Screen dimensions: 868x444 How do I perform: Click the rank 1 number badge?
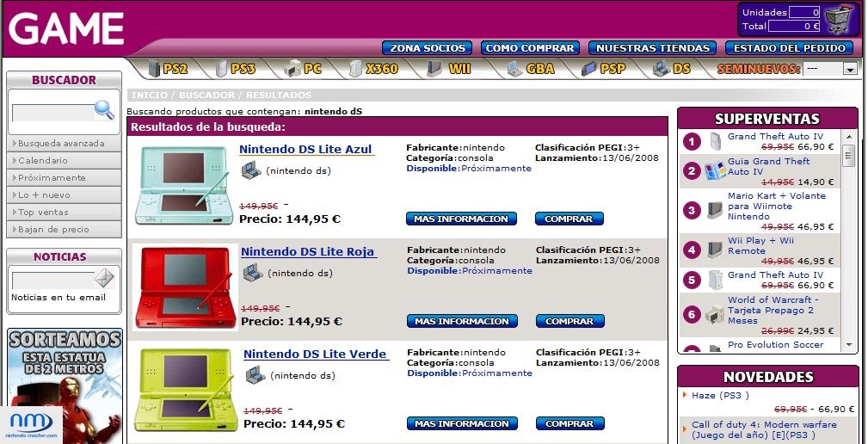(x=692, y=142)
